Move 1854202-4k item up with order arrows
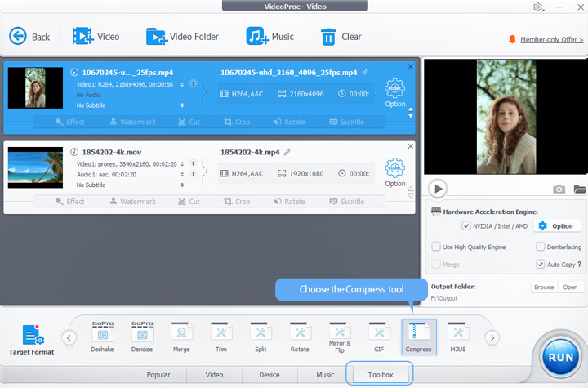 [411, 189]
